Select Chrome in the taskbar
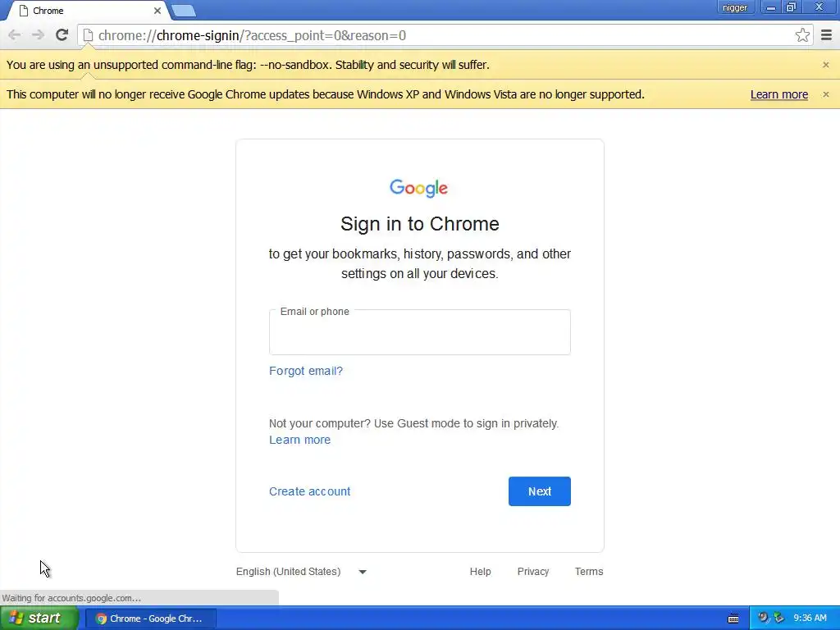This screenshot has width=840, height=630. point(151,619)
